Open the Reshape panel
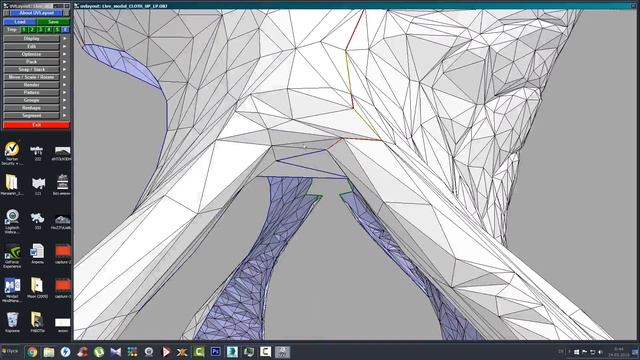The width and height of the screenshot is (640, 360). tap(31, 108)
